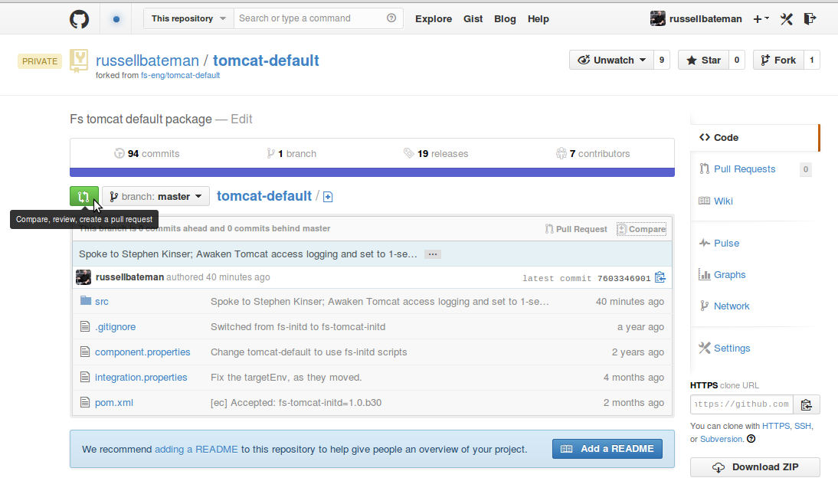Open the notifications blue dot indicator
The height and width of the screenshot is (504, 838).
coord(116,19)
